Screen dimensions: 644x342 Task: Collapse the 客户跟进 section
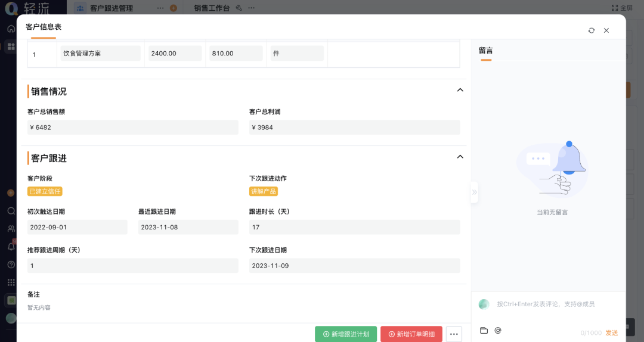click(x=460, y=157)
